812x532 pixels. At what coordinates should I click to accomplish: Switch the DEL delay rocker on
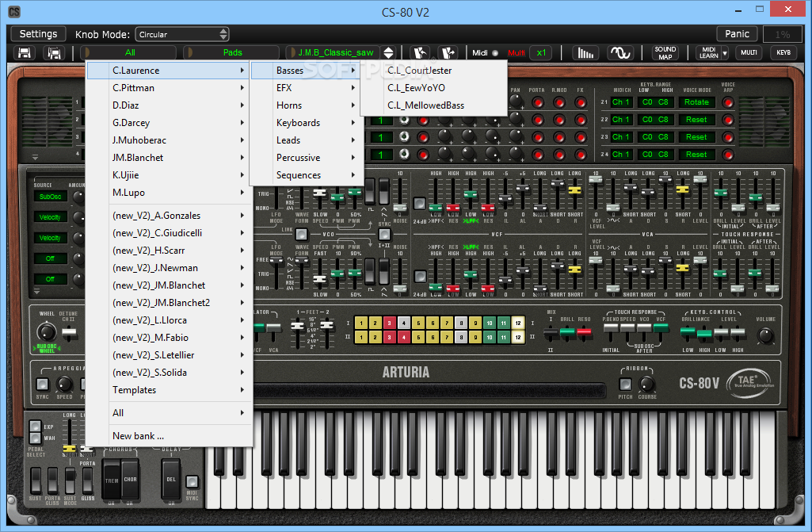[171, 480]
